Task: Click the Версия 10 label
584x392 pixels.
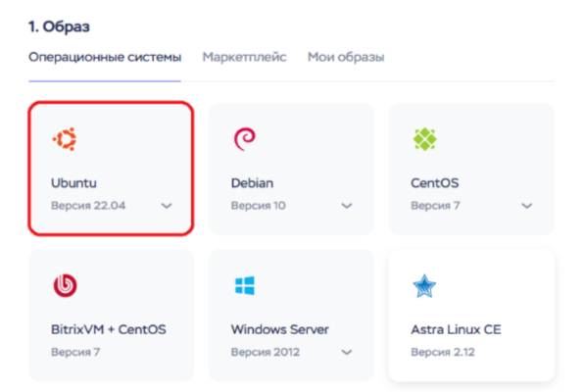Action: coord(258,206)
